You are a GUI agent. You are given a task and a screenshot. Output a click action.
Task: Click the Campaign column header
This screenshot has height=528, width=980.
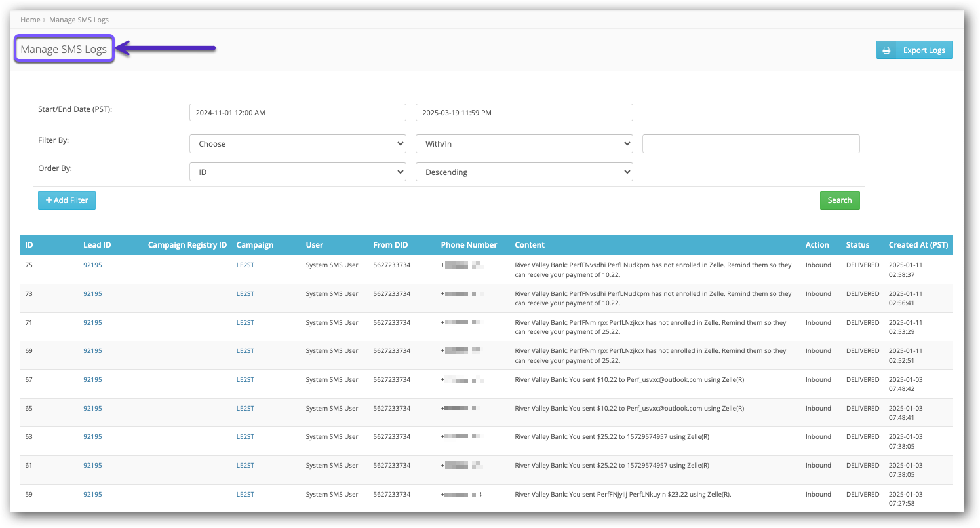tap(255, 245)
